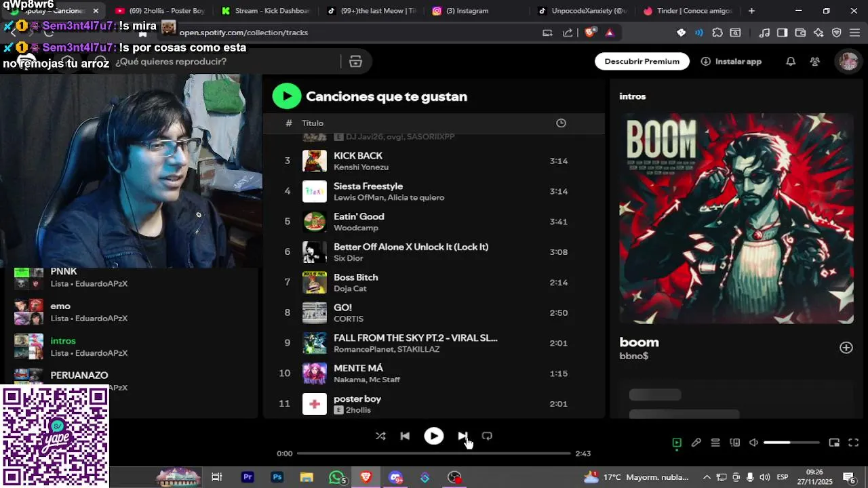The width and height of the screenshot is (868, 488).
Task: Click the Spotify search field
Action: (x=224, y=62)
